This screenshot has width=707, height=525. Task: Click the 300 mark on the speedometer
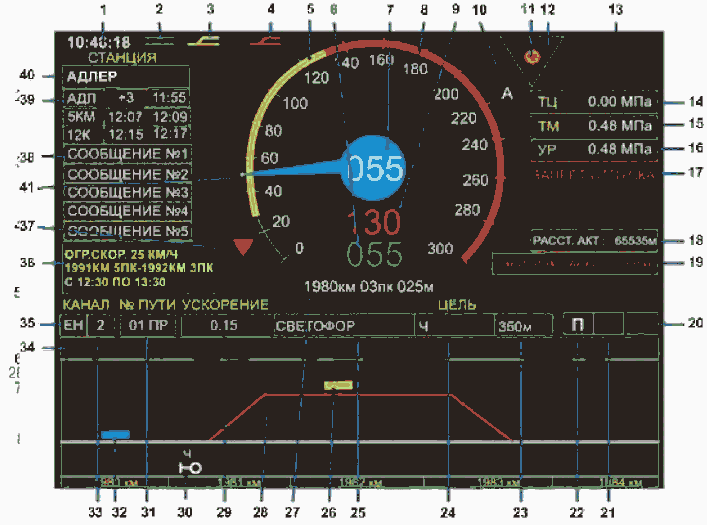[x=440, y=248]
